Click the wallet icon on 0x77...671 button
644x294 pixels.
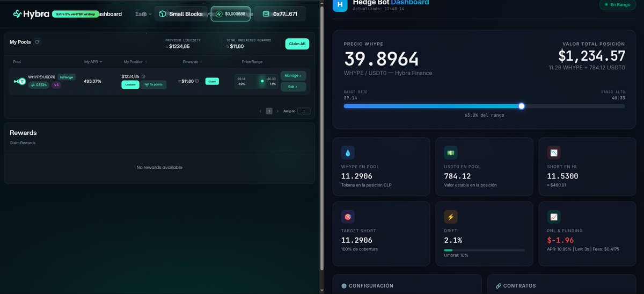click(266, 14)
